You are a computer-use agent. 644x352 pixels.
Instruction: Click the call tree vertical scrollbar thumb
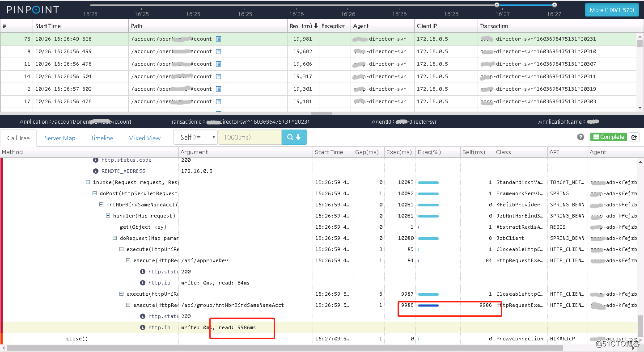point(640,326)
